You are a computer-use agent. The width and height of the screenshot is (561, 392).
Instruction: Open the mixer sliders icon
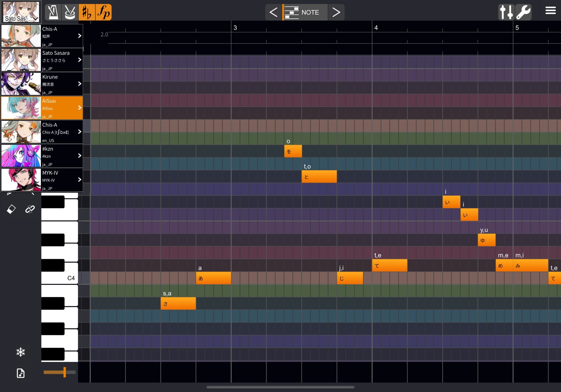[x=506, y=12]
